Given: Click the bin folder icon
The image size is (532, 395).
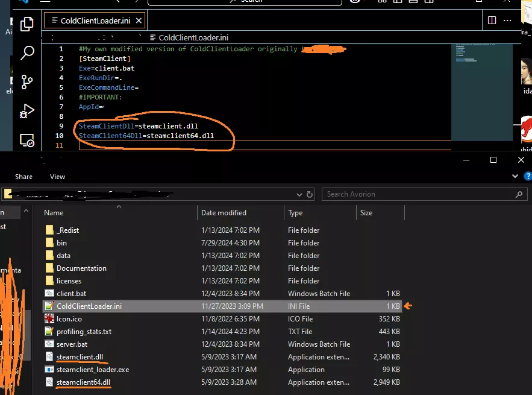Looking at the screenshot, I should point(49,242).
